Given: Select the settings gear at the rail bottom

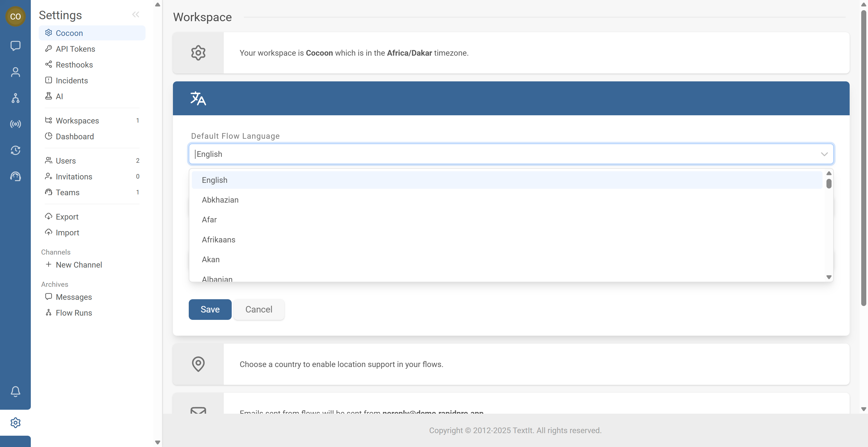Looking at the screenshot, I should pos(16,423).
